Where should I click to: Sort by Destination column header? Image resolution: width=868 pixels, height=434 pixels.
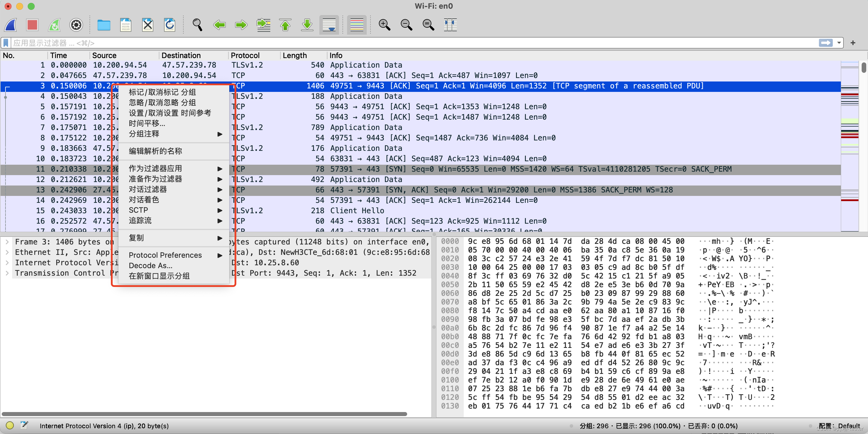[193, 55]
